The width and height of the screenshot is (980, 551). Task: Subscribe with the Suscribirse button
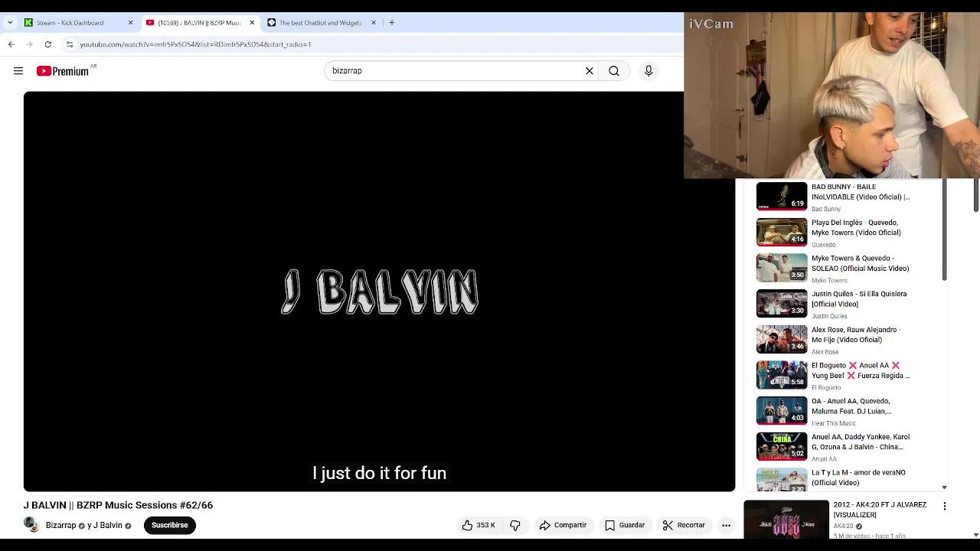[169, 525]
